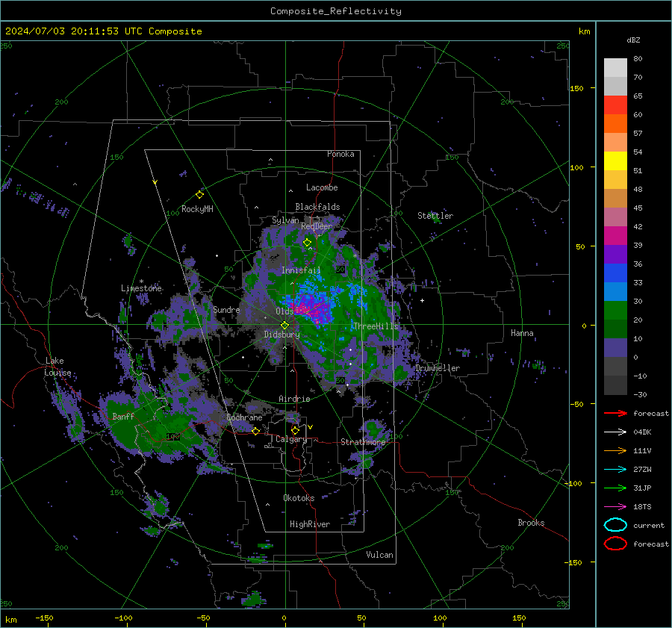Click the Stettler city label
672x628 pixels.
coord(435,216)
